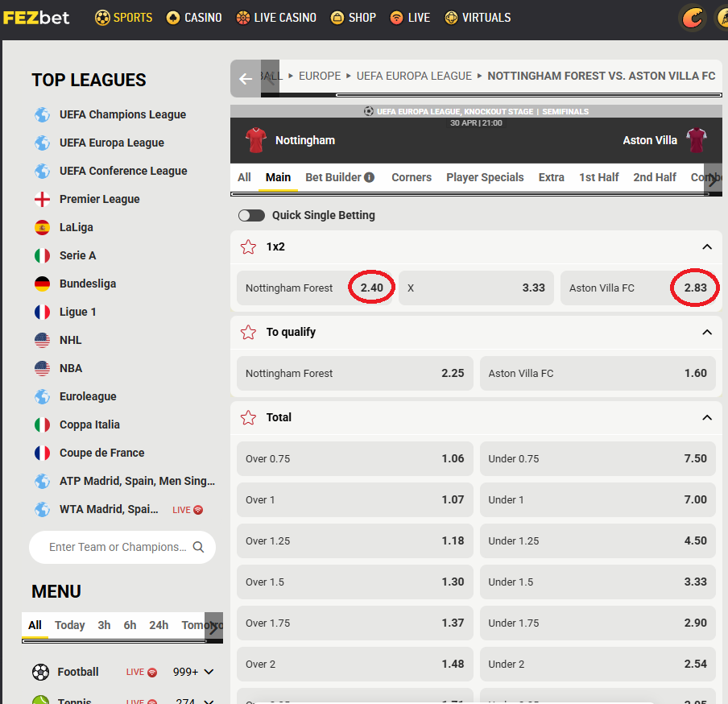Select the 6h time filter tab
728x704 pixels.
(x=130, y=625)
